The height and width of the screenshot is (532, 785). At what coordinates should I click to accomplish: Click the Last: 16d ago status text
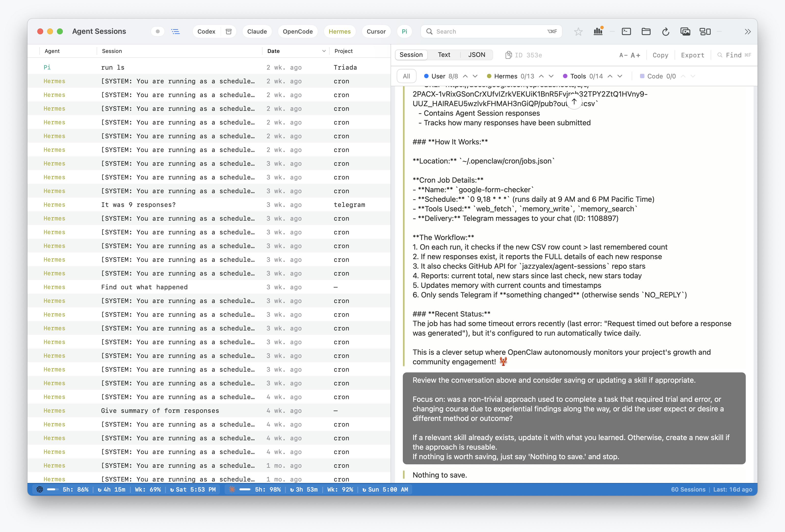coord(733,490)
